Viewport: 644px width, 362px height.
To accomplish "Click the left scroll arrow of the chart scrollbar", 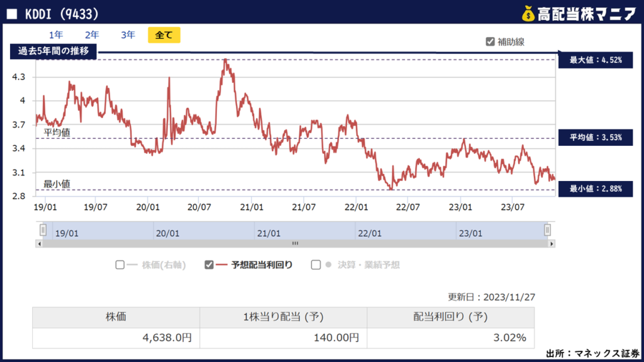I will click(39, 244).
